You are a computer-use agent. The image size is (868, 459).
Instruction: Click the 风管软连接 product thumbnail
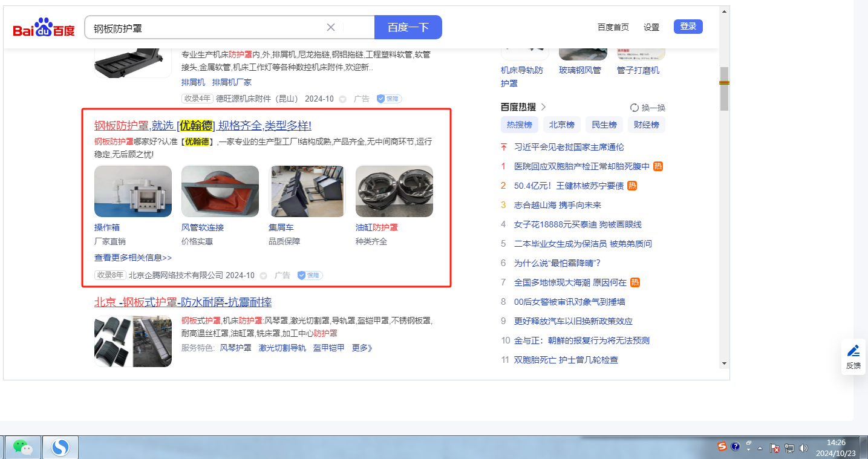(220, 191)
